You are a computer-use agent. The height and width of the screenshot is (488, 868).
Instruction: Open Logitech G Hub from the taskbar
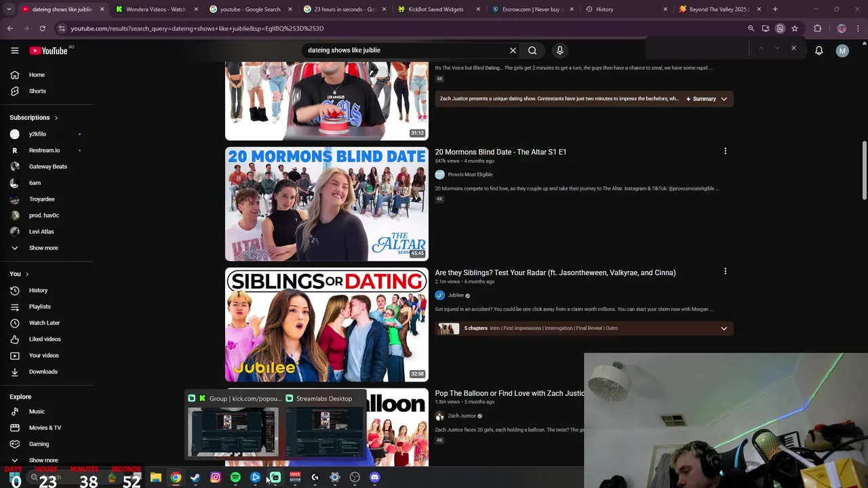(x=315, y=478)
